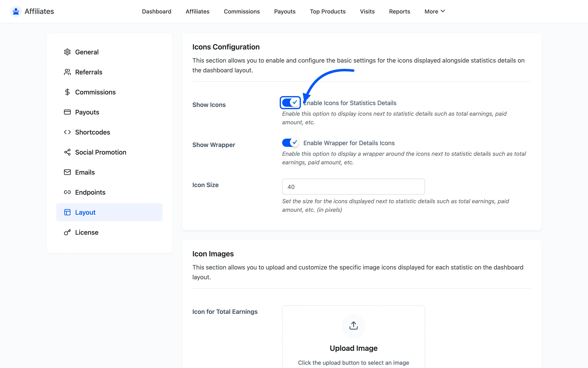
Task: Click the upload arrow icon
Action: pyautogui.click(x=354, y=326)
